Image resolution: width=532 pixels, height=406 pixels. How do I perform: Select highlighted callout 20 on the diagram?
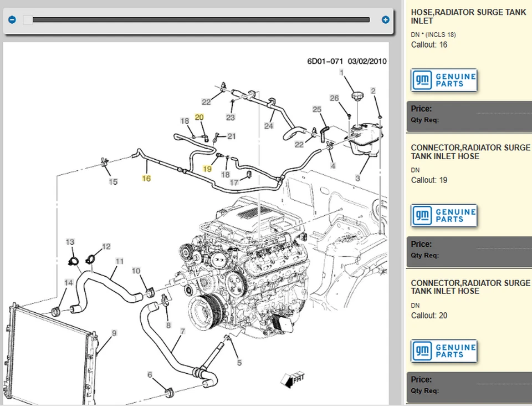[199, 117]
